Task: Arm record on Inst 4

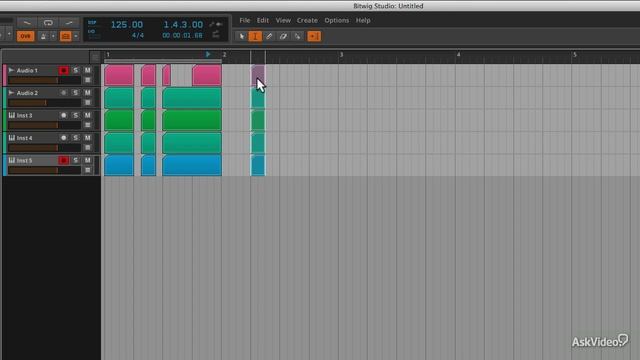Action: (x=63, y=138)
